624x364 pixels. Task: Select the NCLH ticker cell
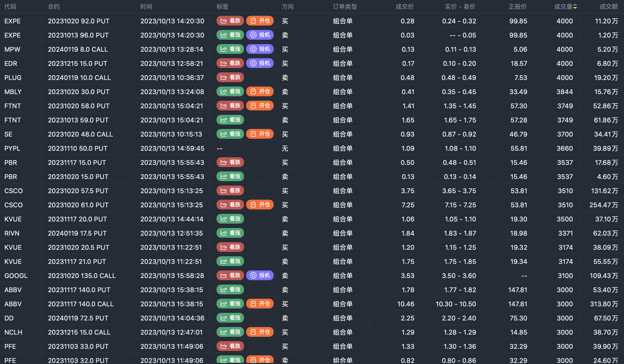click(x=13, y=332)
